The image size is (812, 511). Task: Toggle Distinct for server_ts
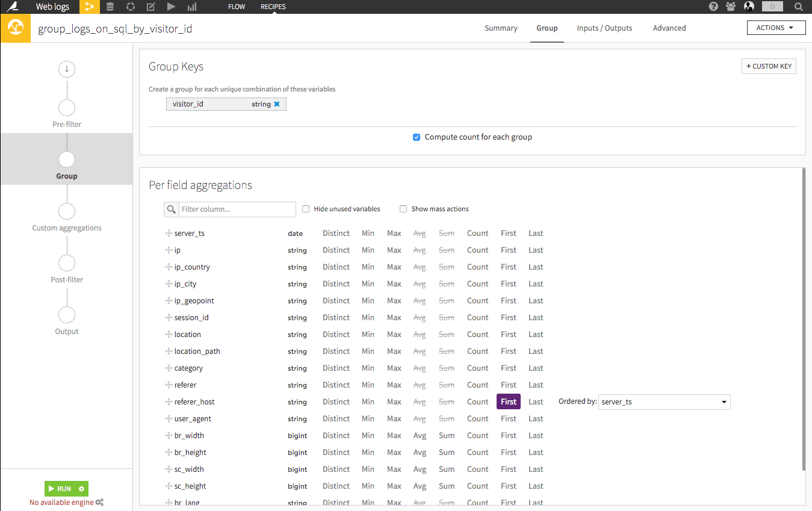(336, 233)
